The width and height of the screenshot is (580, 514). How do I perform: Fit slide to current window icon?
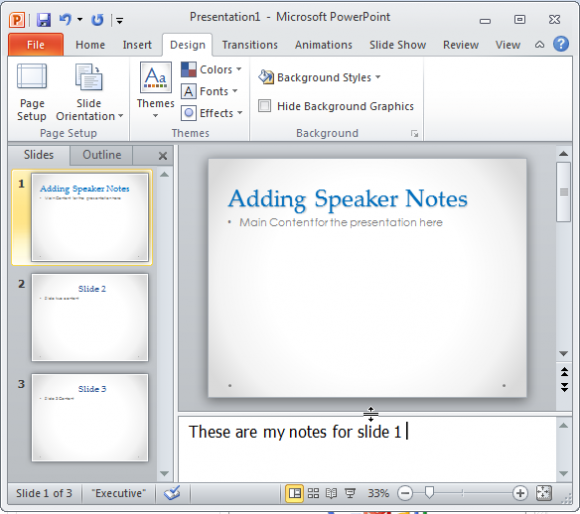click(x=544, y=493)
